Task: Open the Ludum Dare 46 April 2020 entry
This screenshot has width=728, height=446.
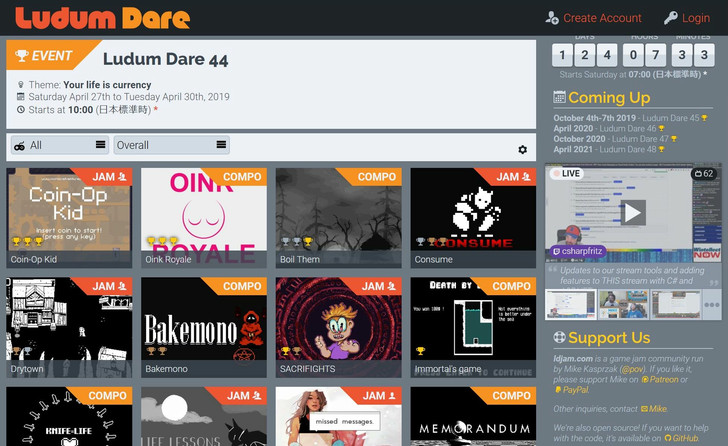Action: pyautogui.click(x=609, y=129)
